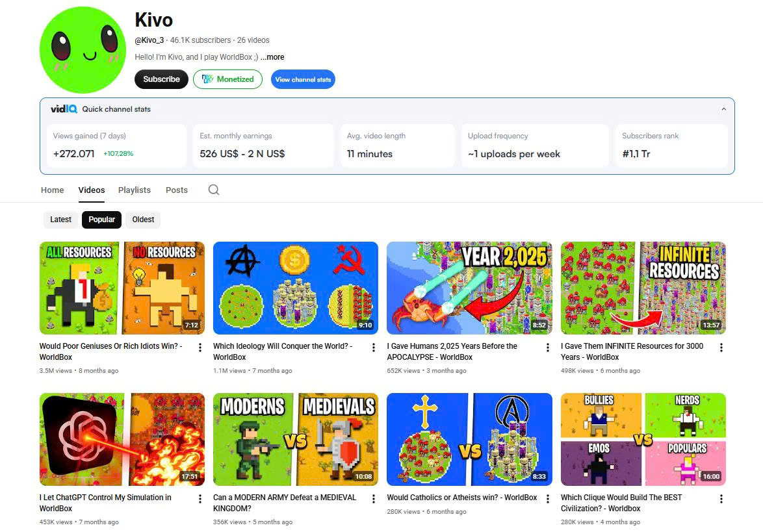This screenshot has width=763, height=532.
Task: Open options menu for MODERN ARMY video
Action: pos(373,498)
